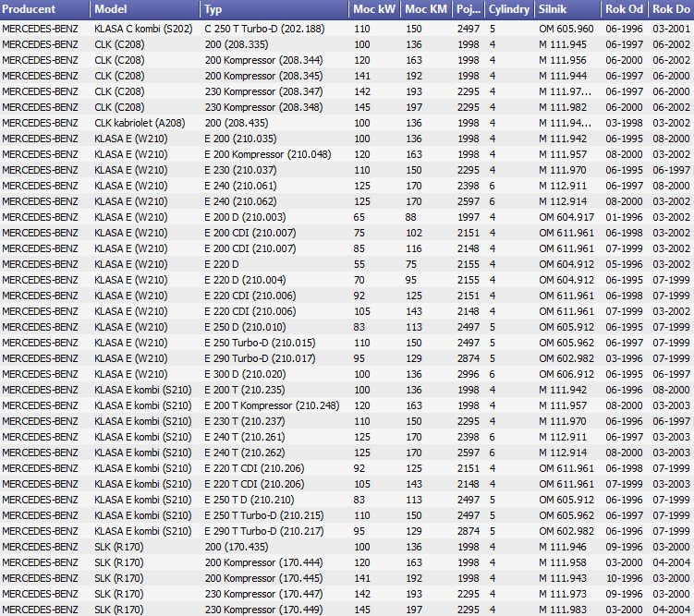Select the 230 Kompressor (208.347) row

click(347, 91)
